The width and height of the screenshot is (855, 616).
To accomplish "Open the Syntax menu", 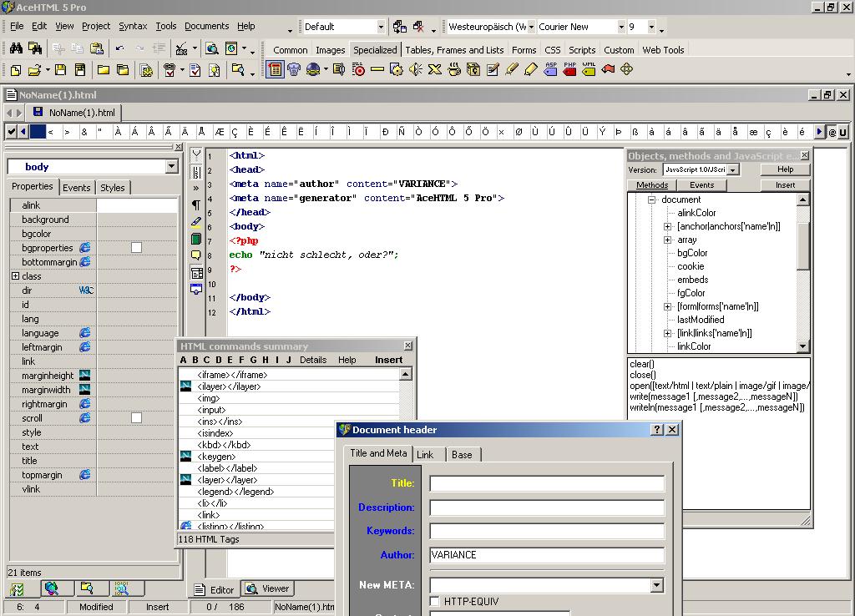I will click(x=133, y=27).
